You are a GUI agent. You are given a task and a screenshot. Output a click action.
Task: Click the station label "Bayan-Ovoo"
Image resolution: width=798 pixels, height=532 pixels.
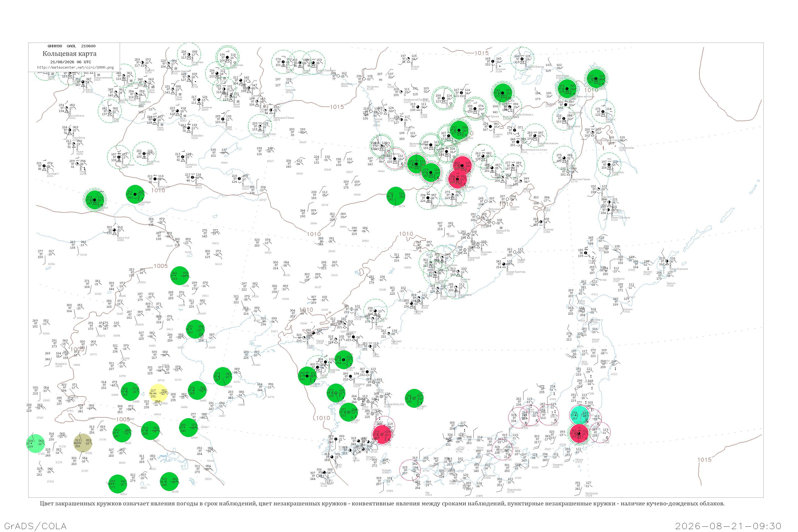pyautogui.click(x=153, y=162)
